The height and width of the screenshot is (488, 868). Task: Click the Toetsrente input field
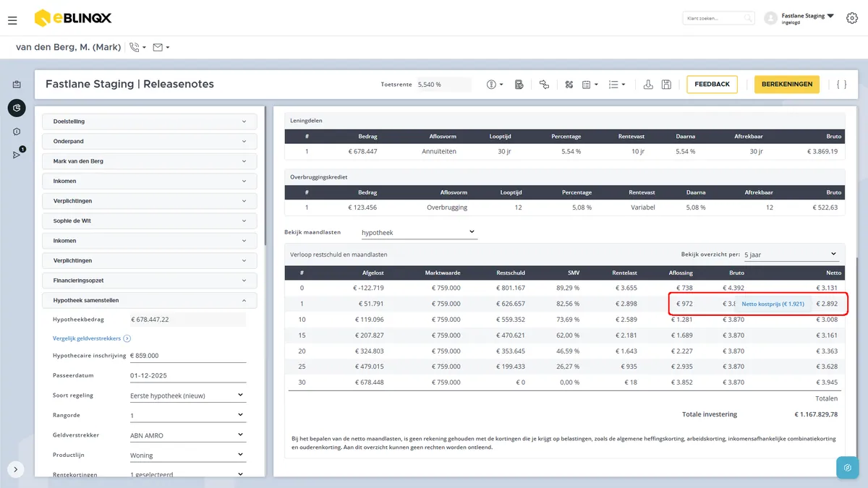pos(443,85)
